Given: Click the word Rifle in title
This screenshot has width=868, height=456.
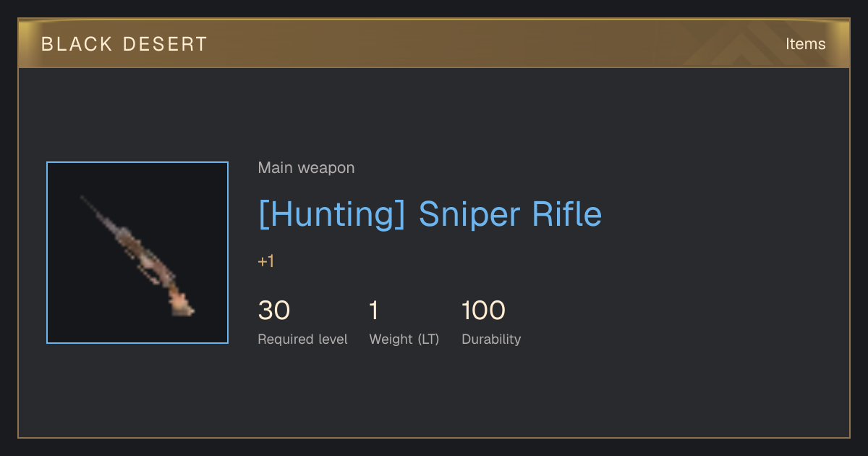Looking at the screenshot, I should coord(567,214).
